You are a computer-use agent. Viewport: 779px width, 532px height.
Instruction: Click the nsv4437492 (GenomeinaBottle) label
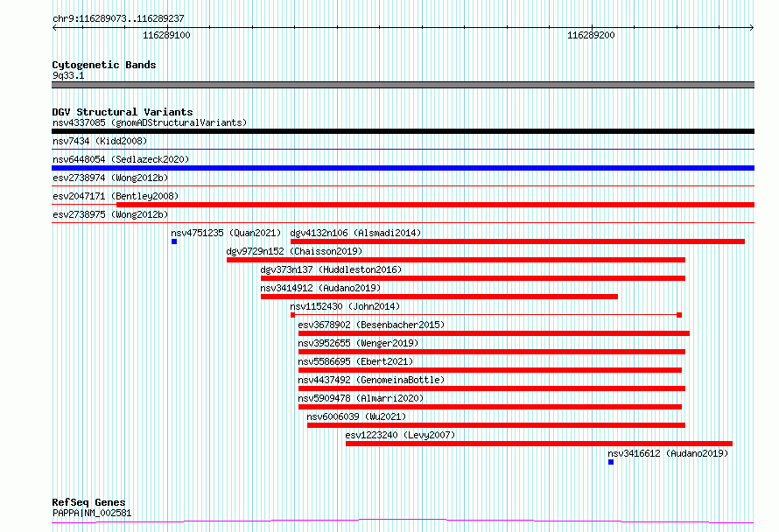point(371,380)
